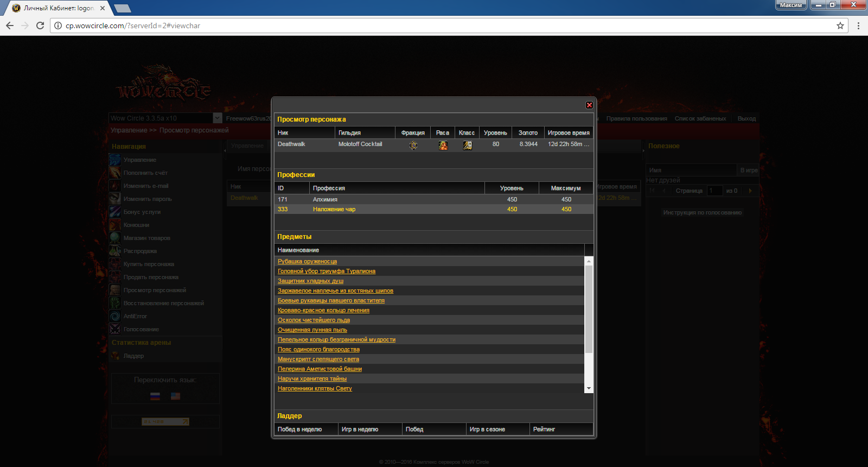Click the class icon in character row
Screen dimensions: 868x467
pyautogui.click(x=467, y=145)
